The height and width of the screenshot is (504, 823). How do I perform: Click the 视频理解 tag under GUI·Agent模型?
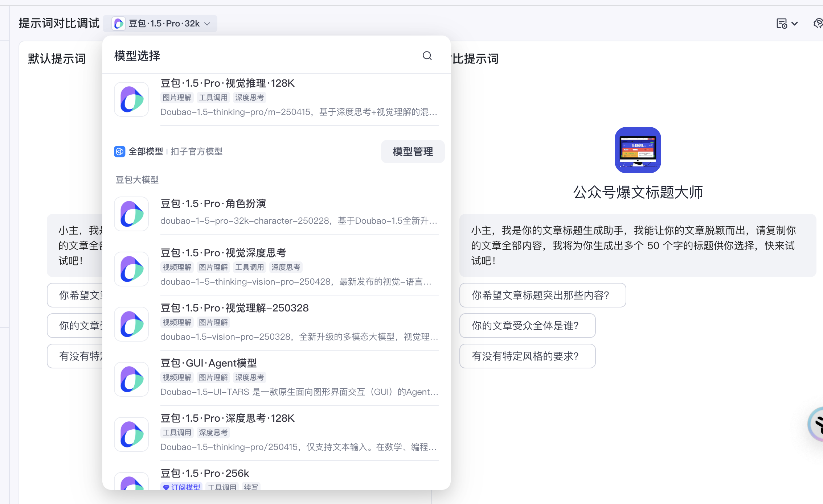[177, 377]
